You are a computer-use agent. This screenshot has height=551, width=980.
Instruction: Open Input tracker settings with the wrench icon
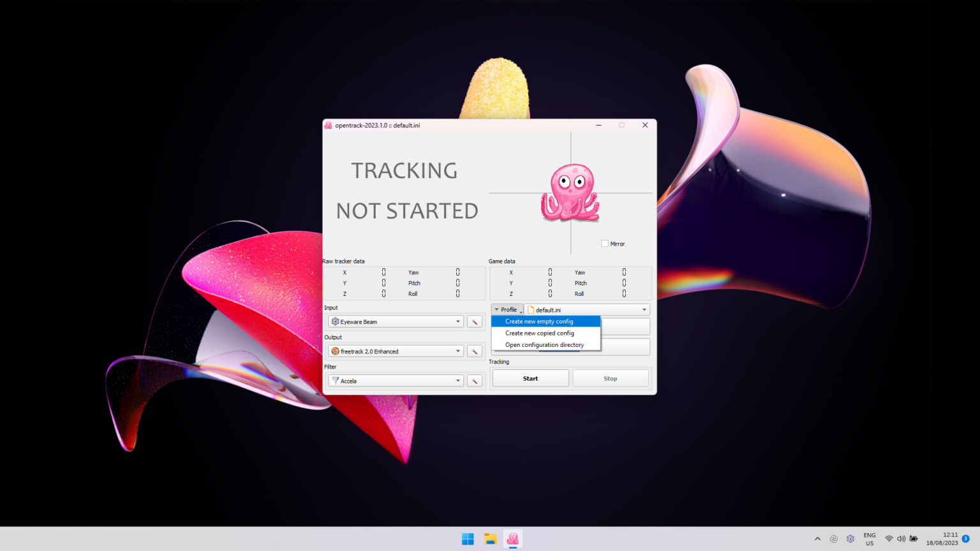475,321
